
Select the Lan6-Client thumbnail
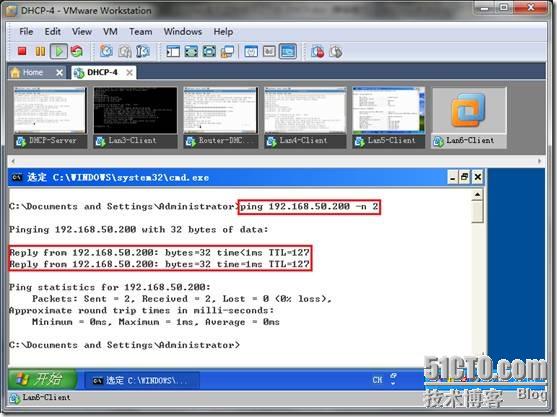tap(469, 117)
